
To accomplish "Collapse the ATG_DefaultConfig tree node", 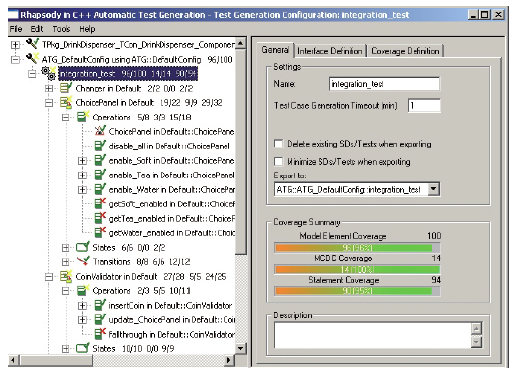I will pos(15,60).
